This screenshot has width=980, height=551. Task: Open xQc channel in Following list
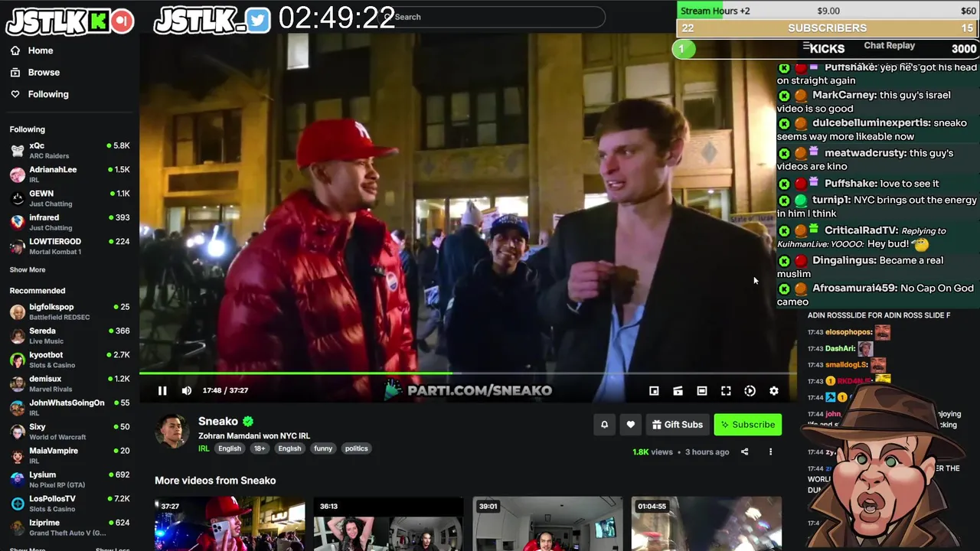[x=70, y=150]
